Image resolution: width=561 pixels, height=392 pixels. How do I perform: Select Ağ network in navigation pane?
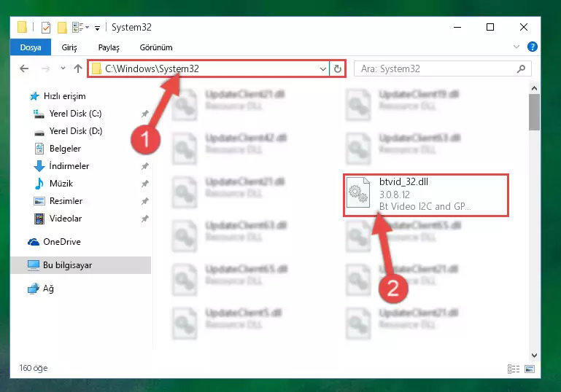pyautogui.click(x=48, y=289)
